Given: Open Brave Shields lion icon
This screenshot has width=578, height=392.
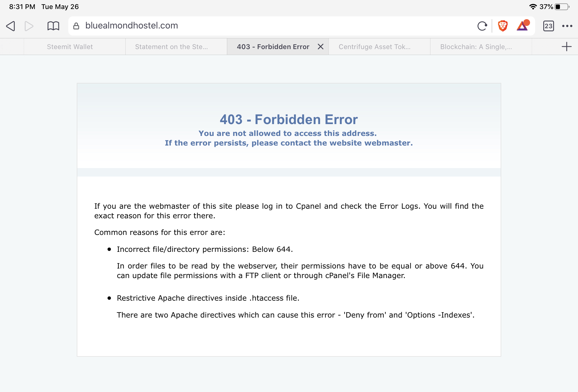Looking at the screenshot, I should pos(503,26).
